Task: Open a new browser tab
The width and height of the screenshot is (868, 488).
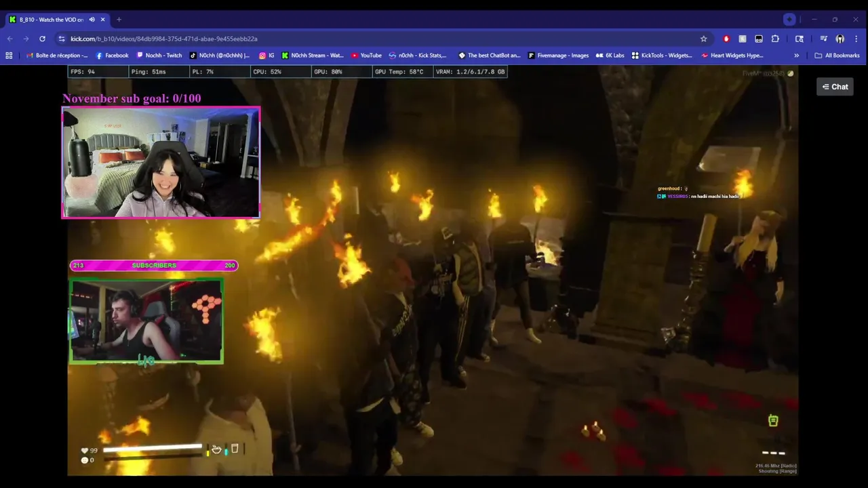Action: 119,20
